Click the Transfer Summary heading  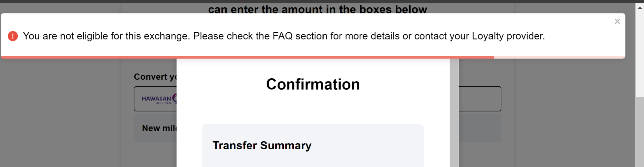(262, 145)
